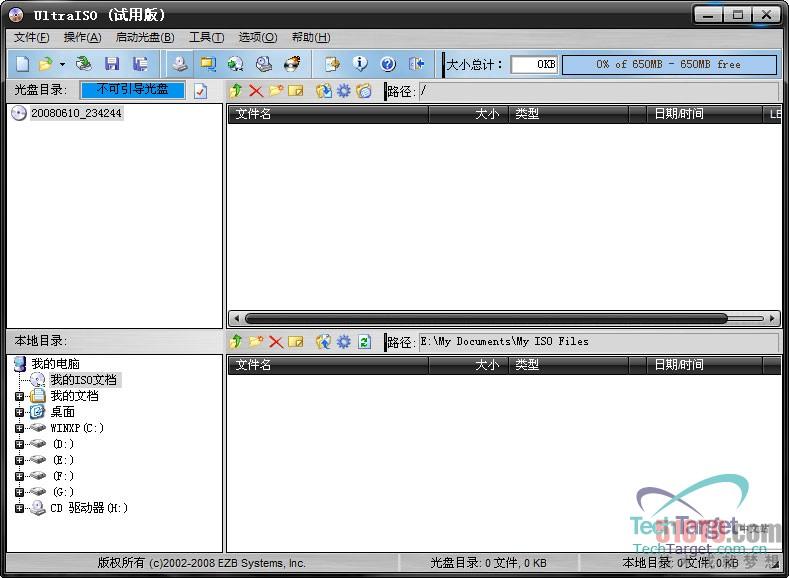The image size is (789, 578).
Task: Expand the WINXP (C:) drive node
Action: pos(19,428)
